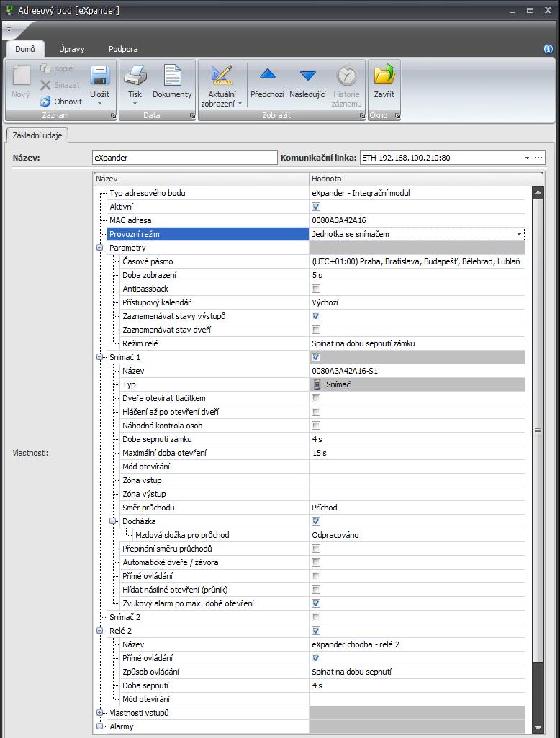Click the Název input field with eXpander
This screenshot has height=738, width=560.
184,158
